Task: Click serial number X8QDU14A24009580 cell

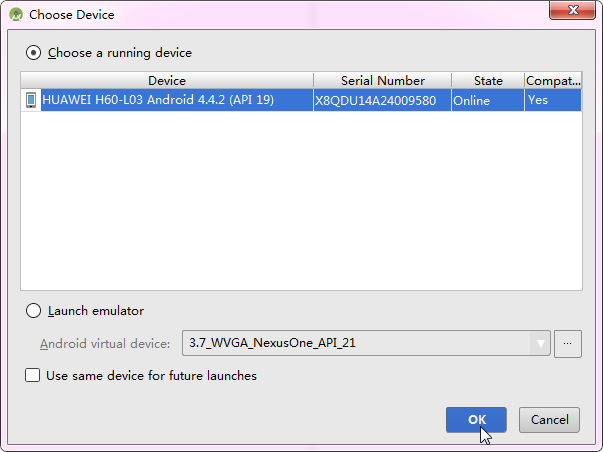Action: click(x=375, y=100)
